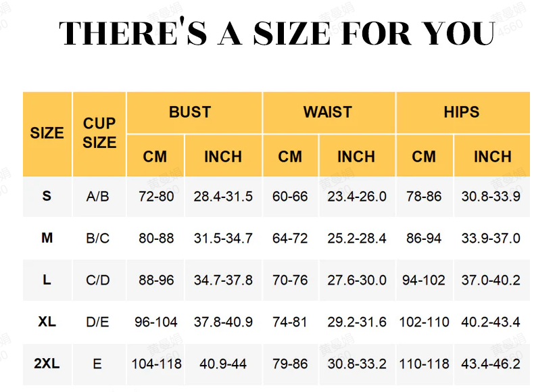Click the 2XL size row label

[47, 364]
